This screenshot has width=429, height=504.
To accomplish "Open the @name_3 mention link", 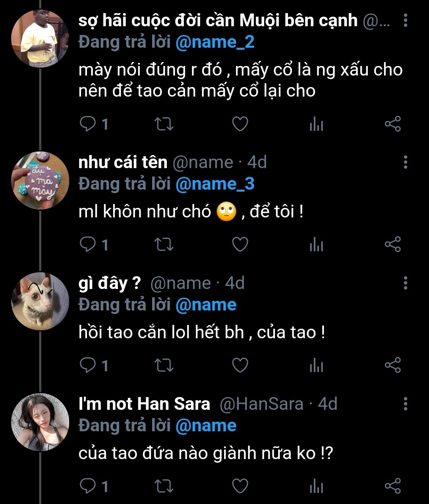I will (x=214, y=184).
